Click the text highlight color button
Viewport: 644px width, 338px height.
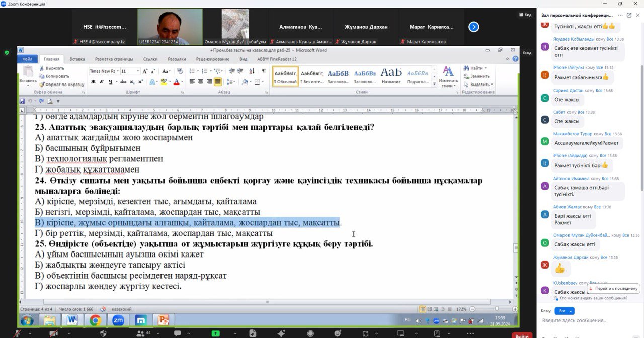tap(164, 81)
